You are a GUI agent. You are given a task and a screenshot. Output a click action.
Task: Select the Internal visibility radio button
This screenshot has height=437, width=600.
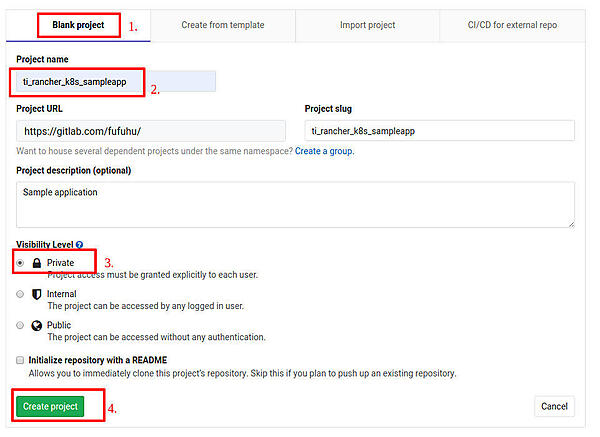(20, 294)
